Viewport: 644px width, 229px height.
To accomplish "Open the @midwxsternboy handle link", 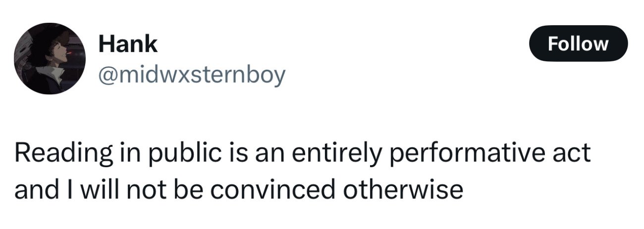I will (192, 75).
